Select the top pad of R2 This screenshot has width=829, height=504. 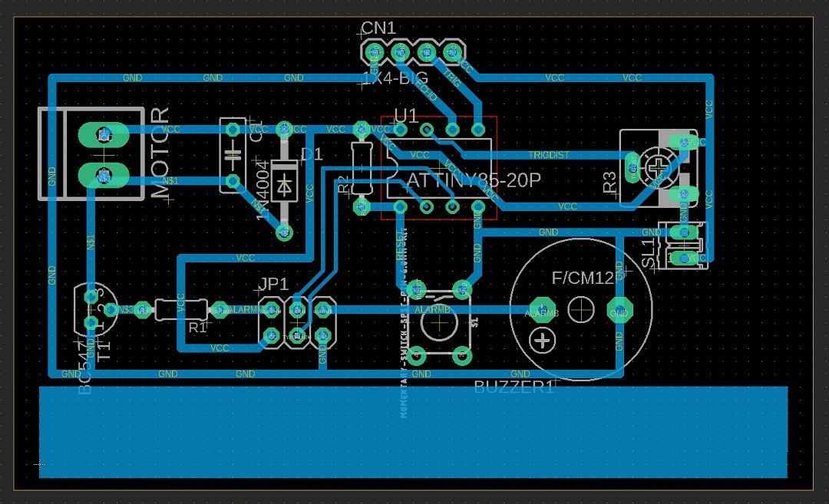point(362,130)
